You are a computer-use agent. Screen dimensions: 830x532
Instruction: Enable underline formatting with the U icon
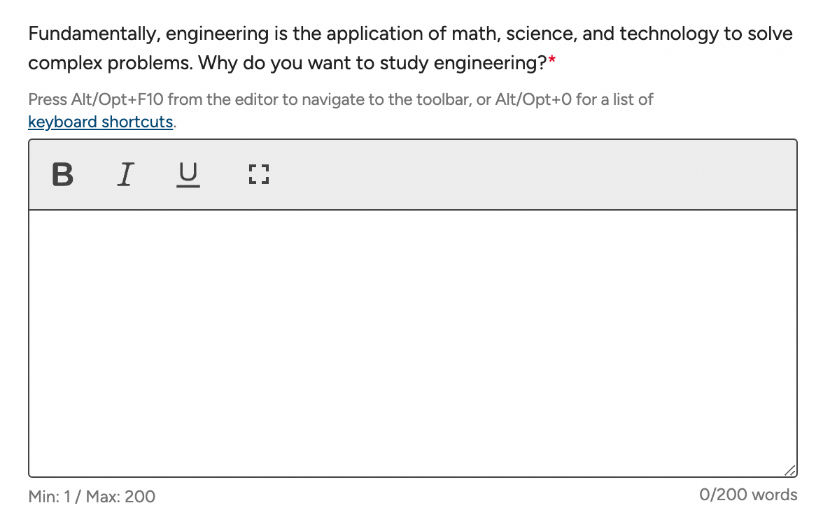188,175
